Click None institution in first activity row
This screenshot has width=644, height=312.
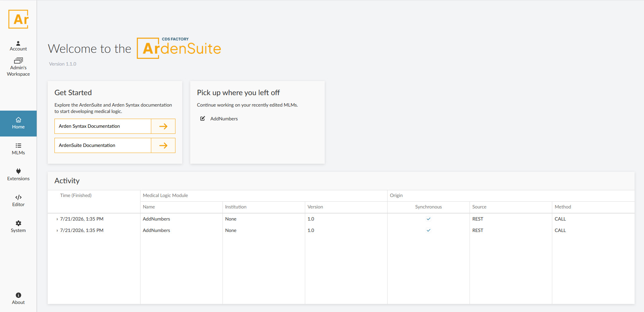pyautogui.click(x=231, y=219)
